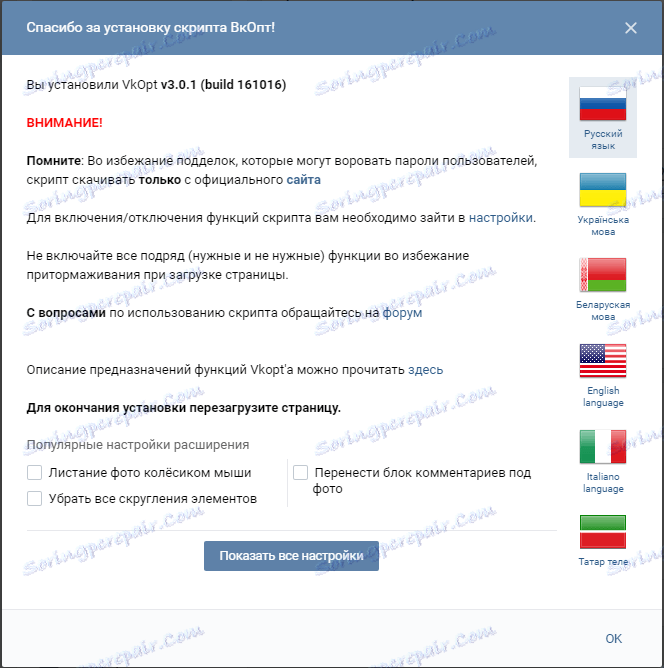
Task: Click 'Показать все настройки' button
Action: click(291, 556)
